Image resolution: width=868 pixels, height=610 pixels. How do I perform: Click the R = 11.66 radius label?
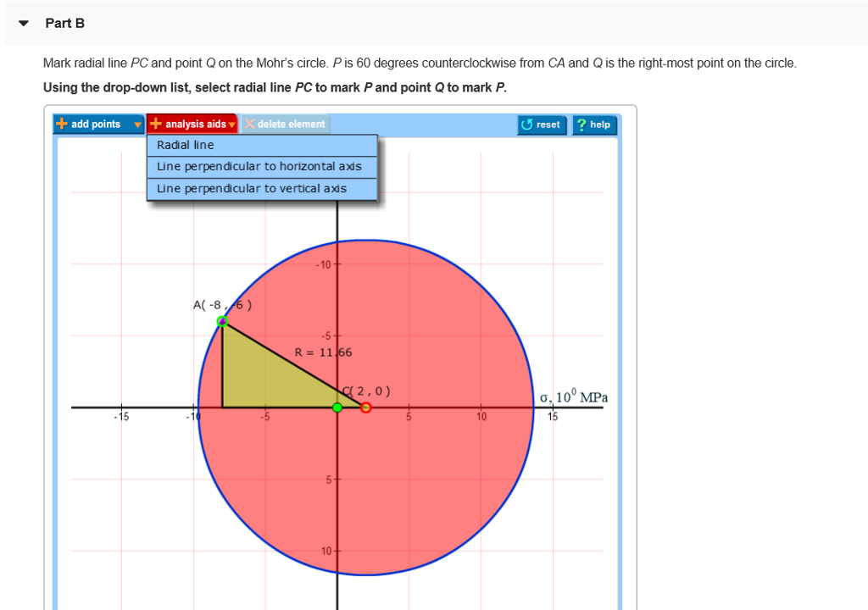[x=323, y=352]
